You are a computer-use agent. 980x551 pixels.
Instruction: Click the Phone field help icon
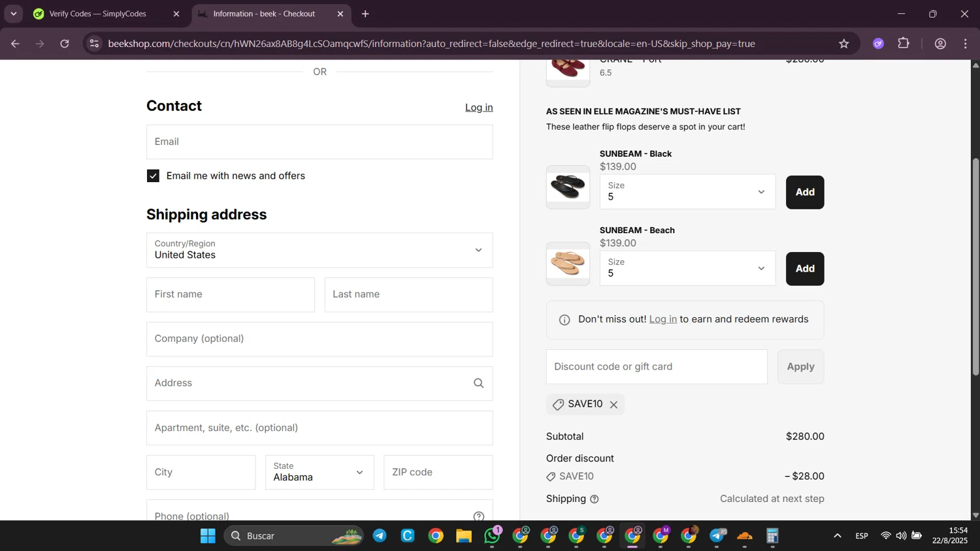[x=479, y=516]
